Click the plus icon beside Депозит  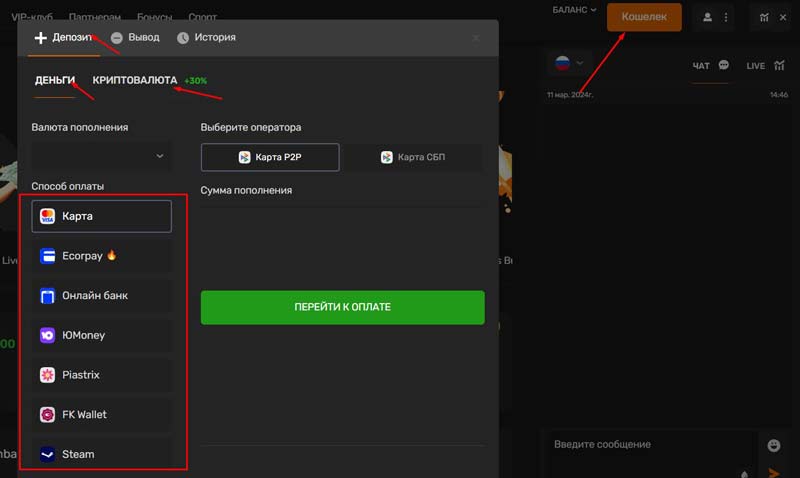pyautogui.click(x=40, y=38)
